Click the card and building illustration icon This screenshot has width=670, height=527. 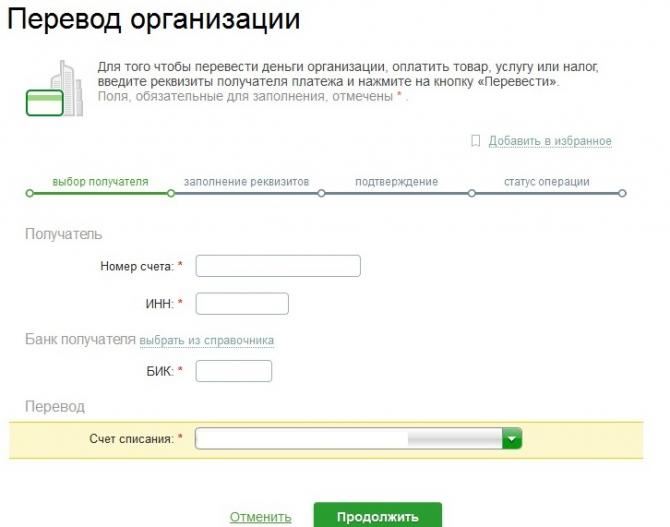click(x=54, y=88)
